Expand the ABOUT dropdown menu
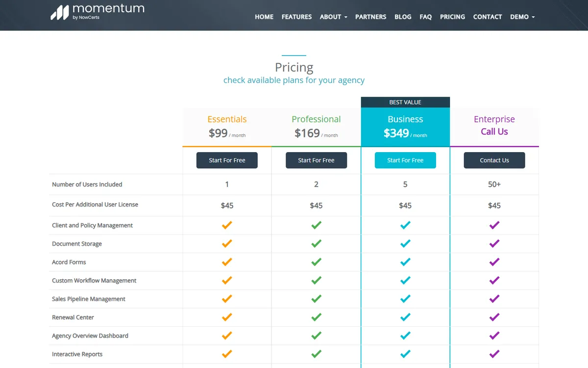 334,17
